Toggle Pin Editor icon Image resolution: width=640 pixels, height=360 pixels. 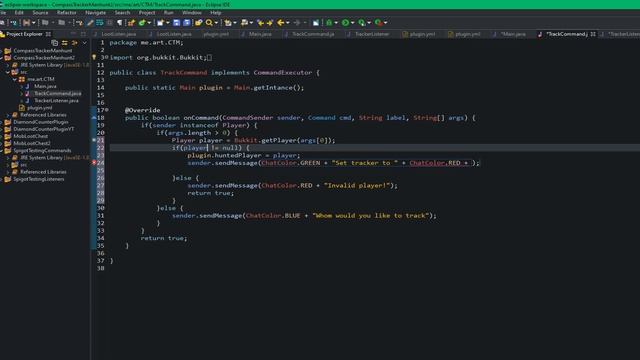point(316,22)
